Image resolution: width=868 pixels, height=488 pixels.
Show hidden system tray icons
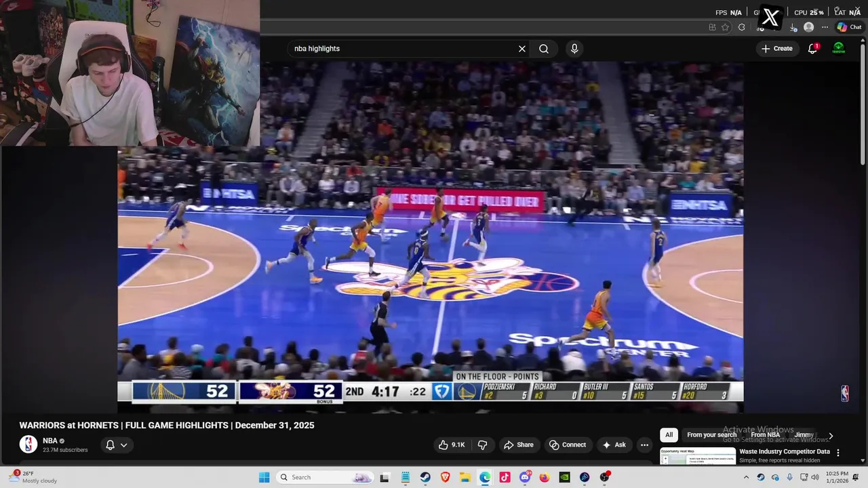point(746,477)
